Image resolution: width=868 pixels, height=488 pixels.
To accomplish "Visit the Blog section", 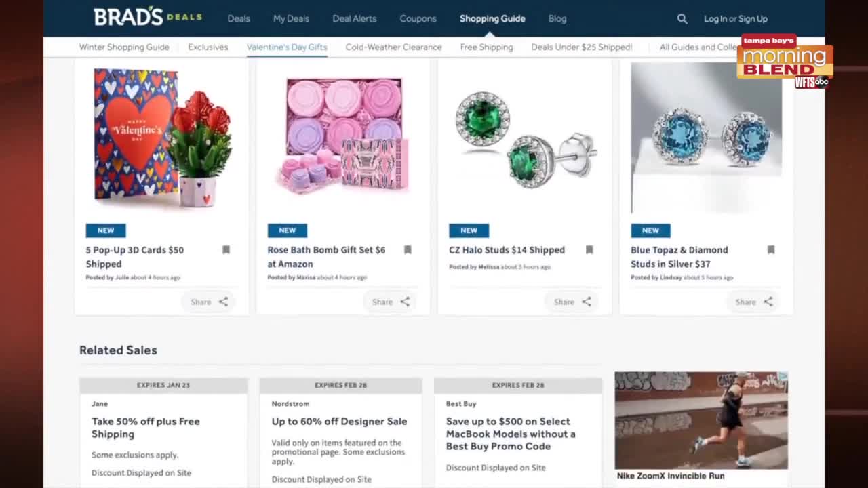I will 557,19.
